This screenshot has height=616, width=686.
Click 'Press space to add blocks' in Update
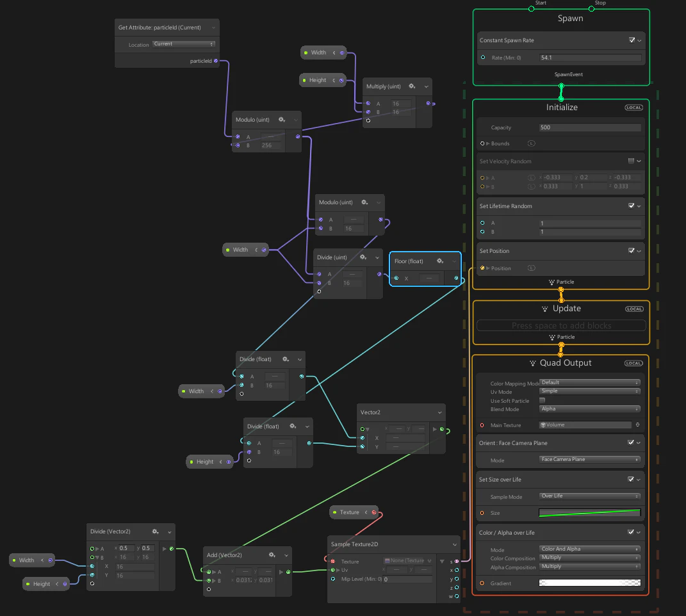[x=561, y=325]
